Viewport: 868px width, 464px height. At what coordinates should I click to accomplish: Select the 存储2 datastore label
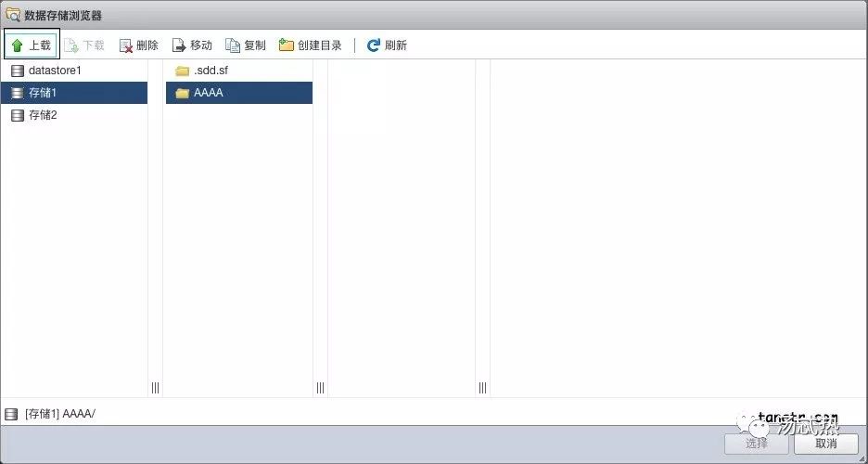43,115
